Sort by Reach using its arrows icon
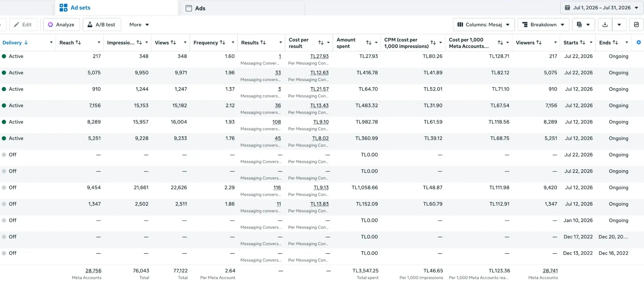This screenshot has height=289, width=644. tap(78, 43)
